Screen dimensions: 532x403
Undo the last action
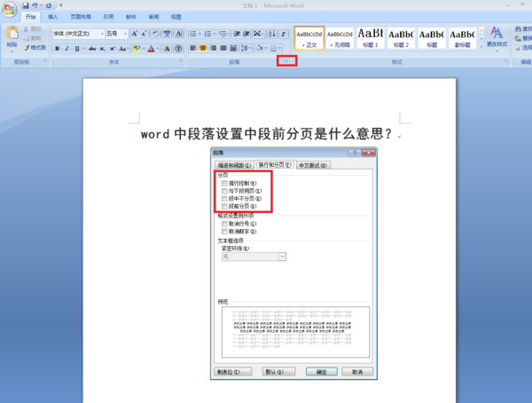coord(35,6)
